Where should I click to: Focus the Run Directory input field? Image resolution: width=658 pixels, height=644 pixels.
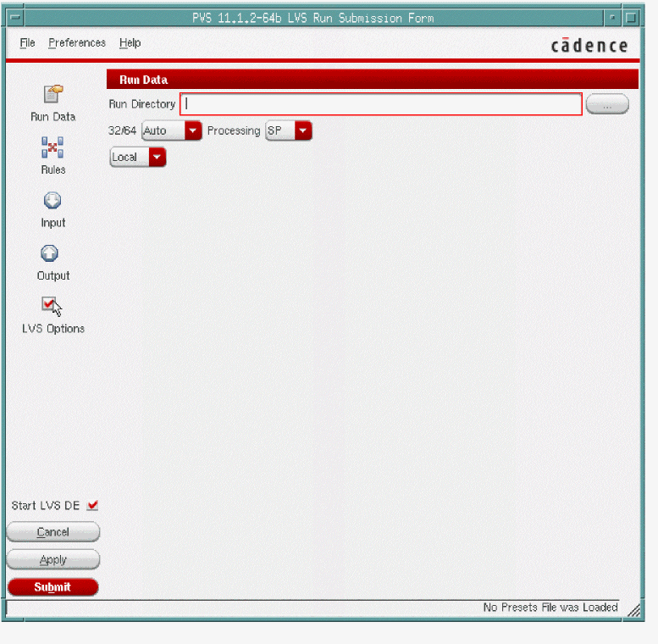[x=381, y=104]
